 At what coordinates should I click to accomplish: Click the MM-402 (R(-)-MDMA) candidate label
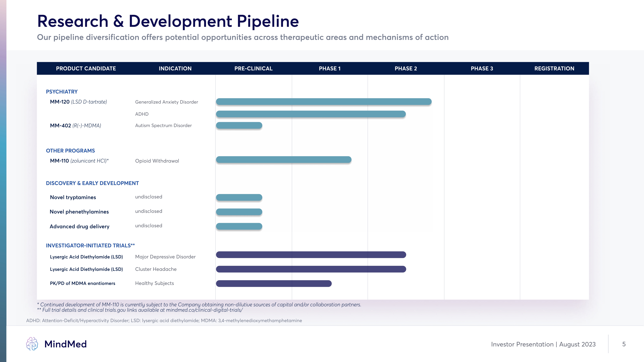pos(75,125)
